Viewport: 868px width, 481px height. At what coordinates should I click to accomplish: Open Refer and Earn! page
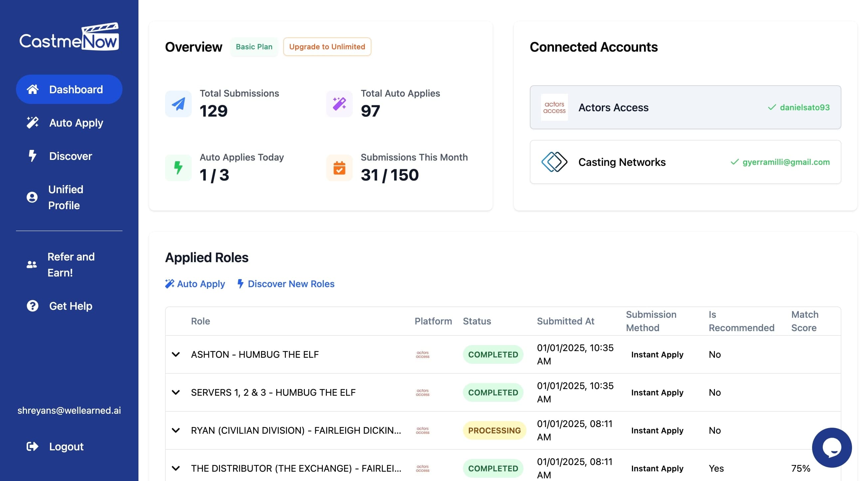(69, 264)
